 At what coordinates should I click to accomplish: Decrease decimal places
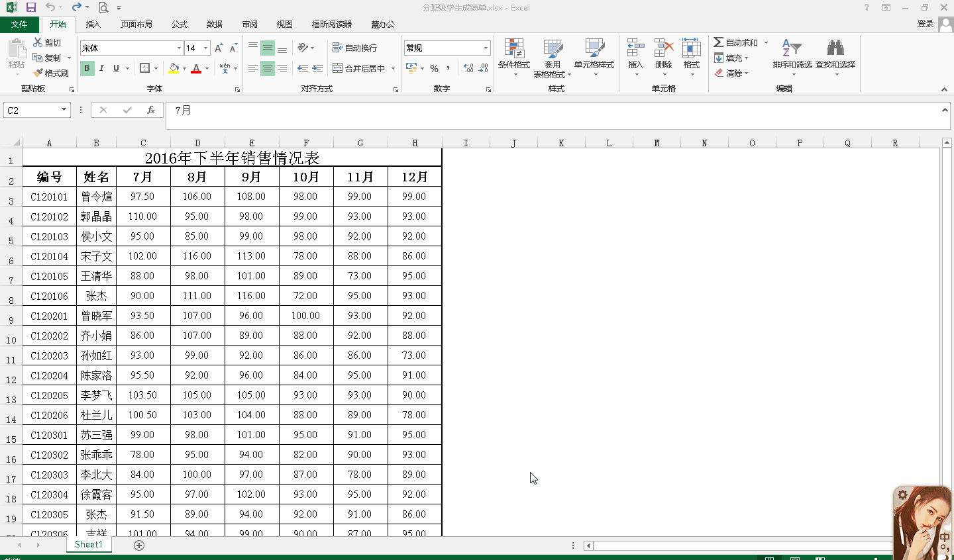tap(484, 68)
